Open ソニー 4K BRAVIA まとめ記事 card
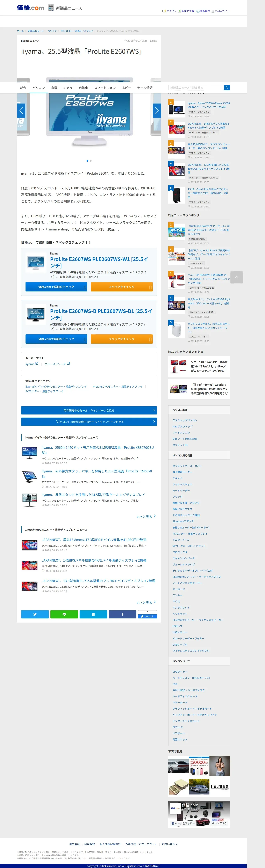Image resolution: width=265 pixels, height=868 pixels. click(x=199, y=366)
